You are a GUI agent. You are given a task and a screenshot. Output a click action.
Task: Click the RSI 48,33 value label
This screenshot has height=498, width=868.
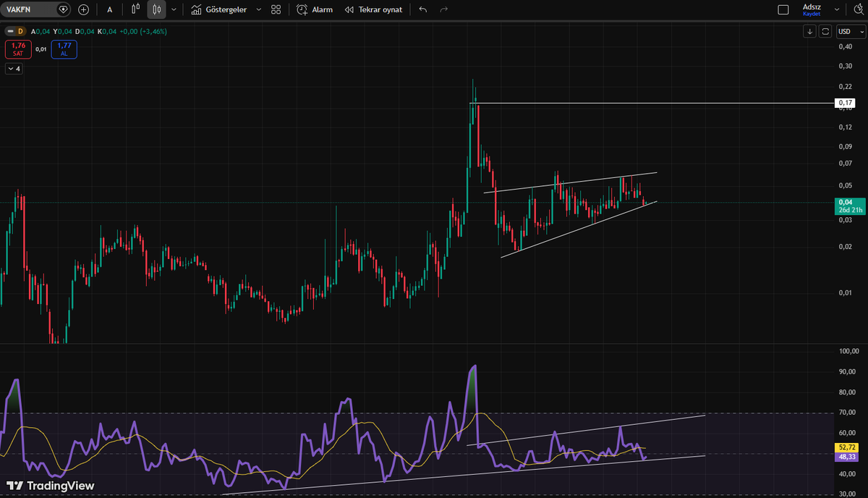pos(846,457)
